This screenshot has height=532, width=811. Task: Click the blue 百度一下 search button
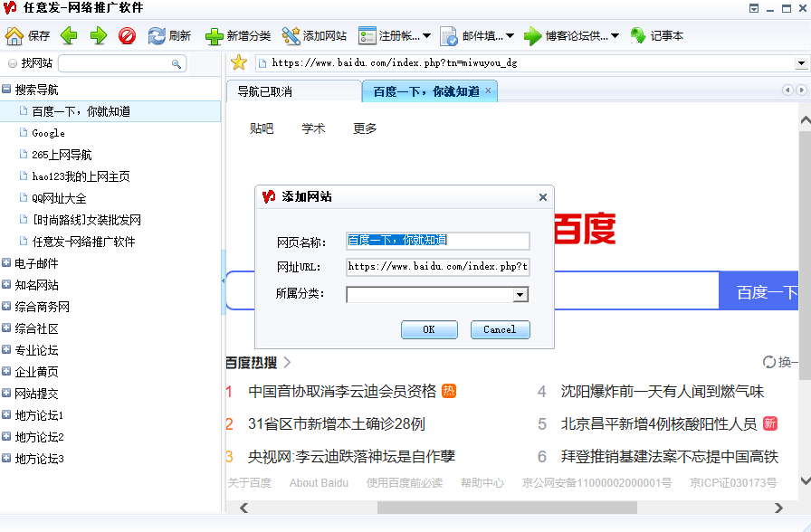[759, 292]
